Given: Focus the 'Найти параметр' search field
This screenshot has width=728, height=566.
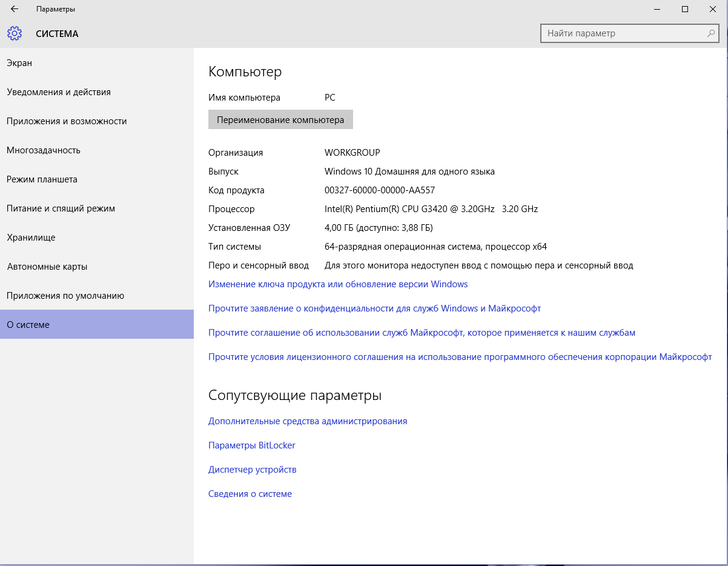Looking at the screenshot, I should click(x=631, y=33).
